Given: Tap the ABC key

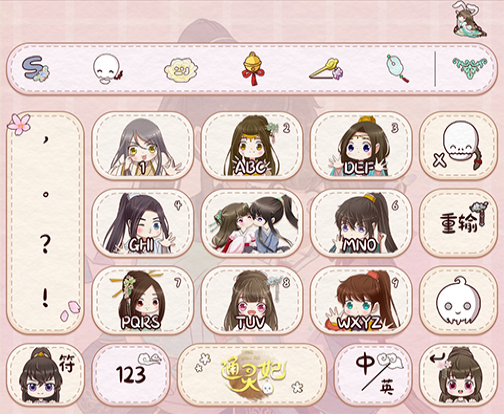Looking at the screenshot, I should tap(252, 146).
